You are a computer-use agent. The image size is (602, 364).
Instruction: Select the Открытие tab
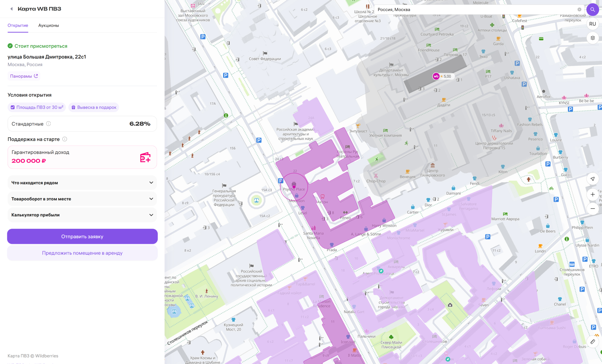tap(18, 25)
